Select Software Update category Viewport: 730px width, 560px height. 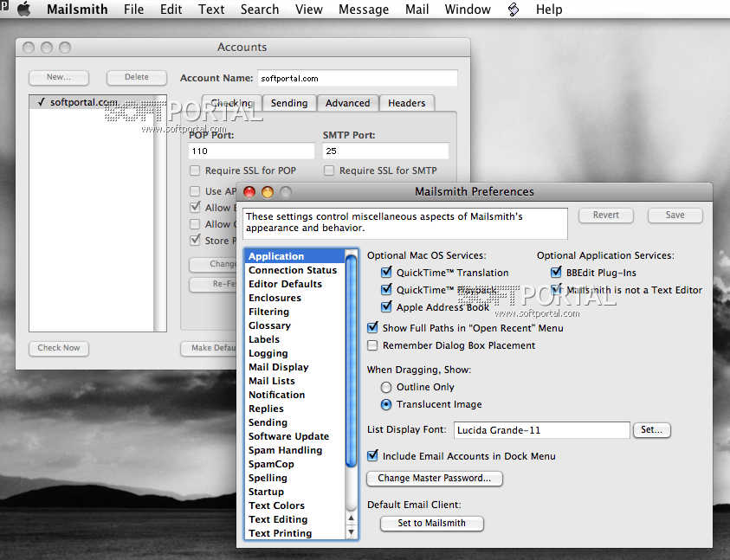pyautogui.click(x=295, y=436)
